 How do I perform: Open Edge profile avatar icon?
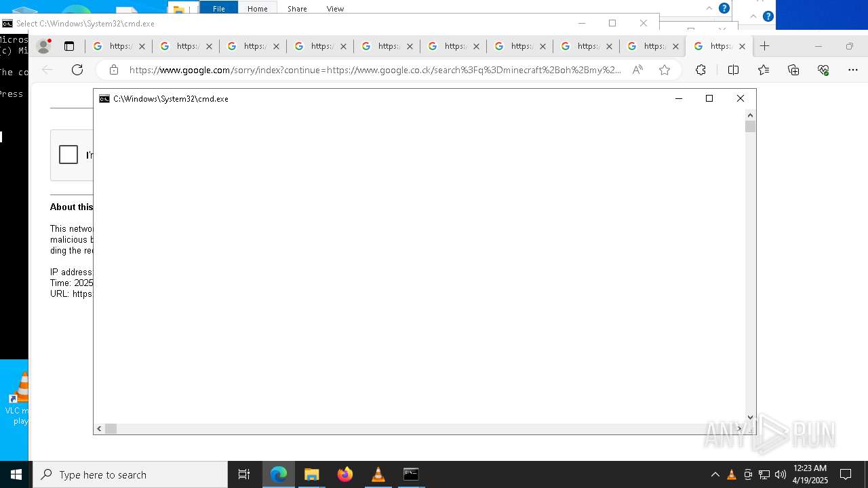44,46
